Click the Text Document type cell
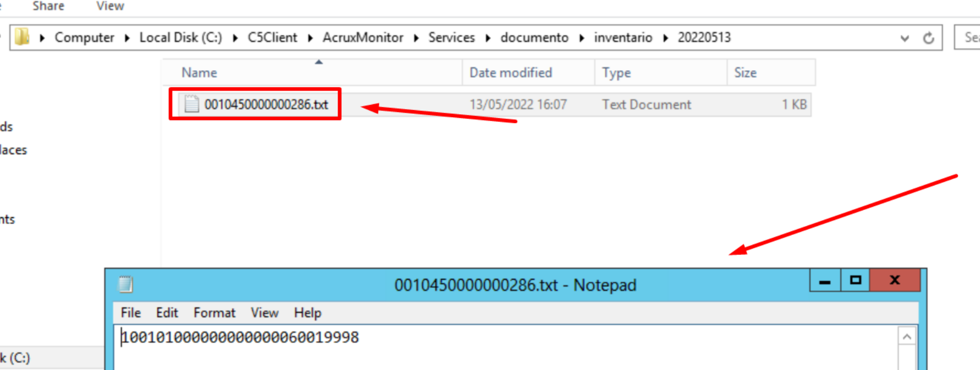Viewport: 980px width, 370px height. pyautogui.click(x=647, y=104)
